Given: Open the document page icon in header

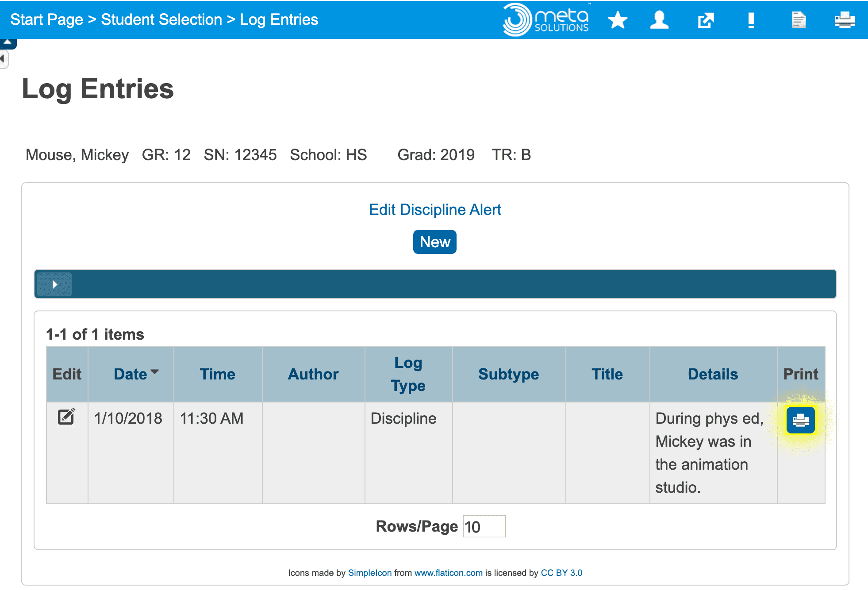Looking at the screenshot, I should pyautogui.click(x=799, y=20).
